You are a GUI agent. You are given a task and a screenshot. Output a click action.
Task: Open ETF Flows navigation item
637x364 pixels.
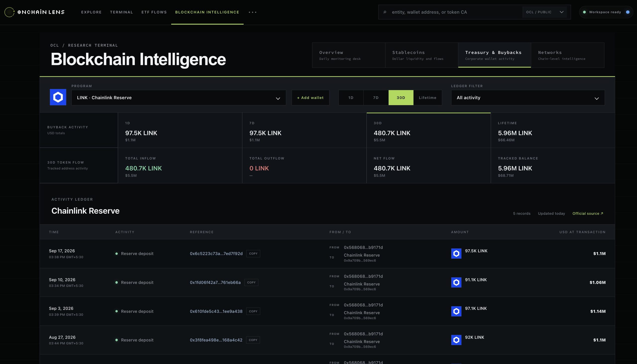(154, 12)
